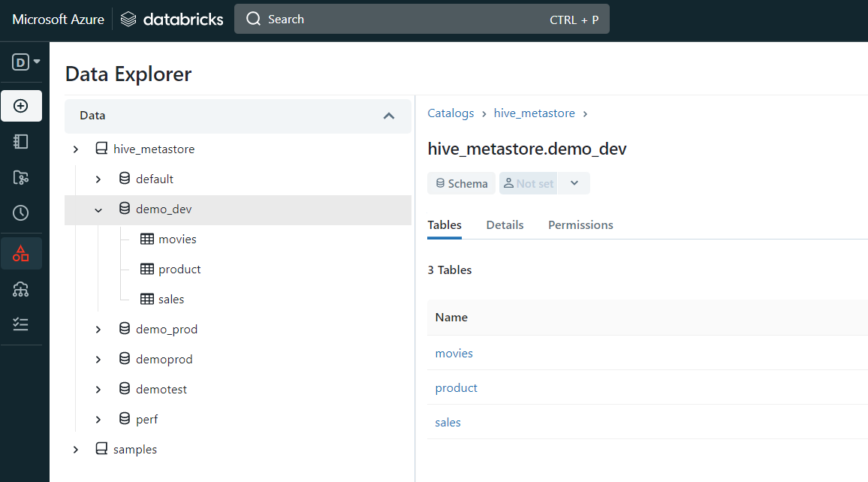Image resolution: width=868 pixels, height=482 pixels.
Task: Open the movies table link
Action: coord(454,354)
